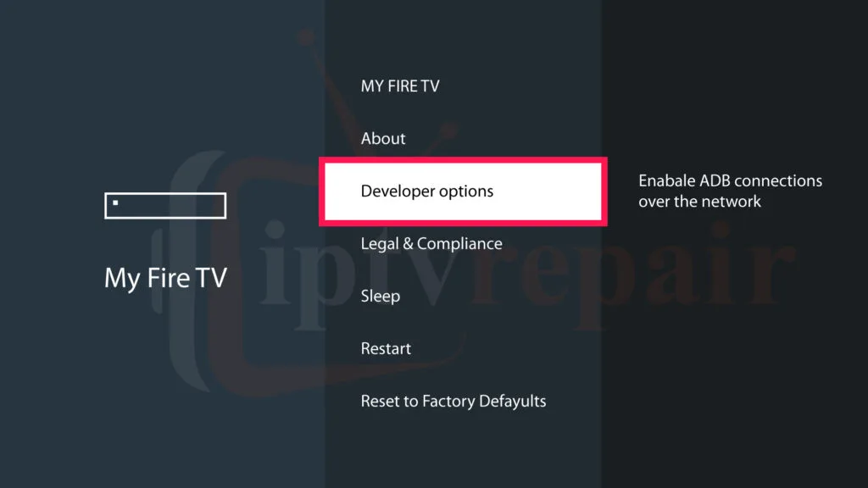The image size is (868, 488).
Task: Select Restart from the menu
Action: click(x=386, y=348)
